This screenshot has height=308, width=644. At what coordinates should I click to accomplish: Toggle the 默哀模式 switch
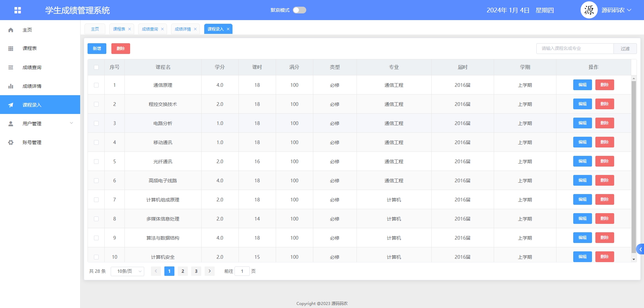pyautogui.click(x=300, y=10)
